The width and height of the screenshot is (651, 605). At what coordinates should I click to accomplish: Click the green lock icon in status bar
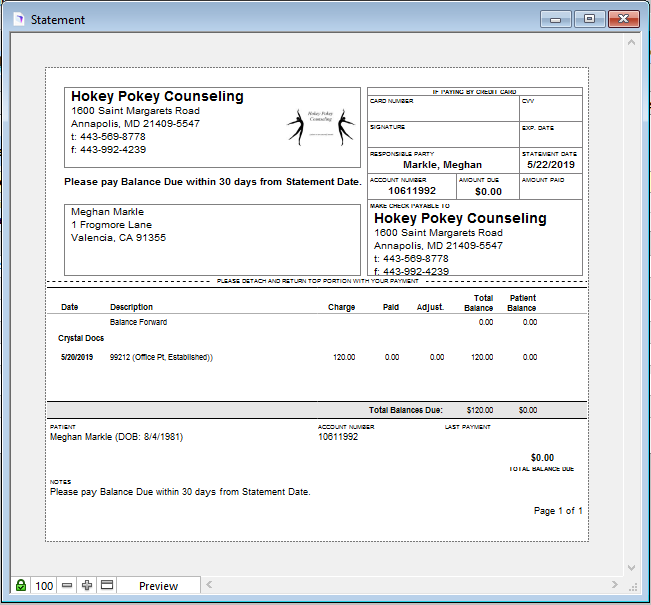[20, 585]
